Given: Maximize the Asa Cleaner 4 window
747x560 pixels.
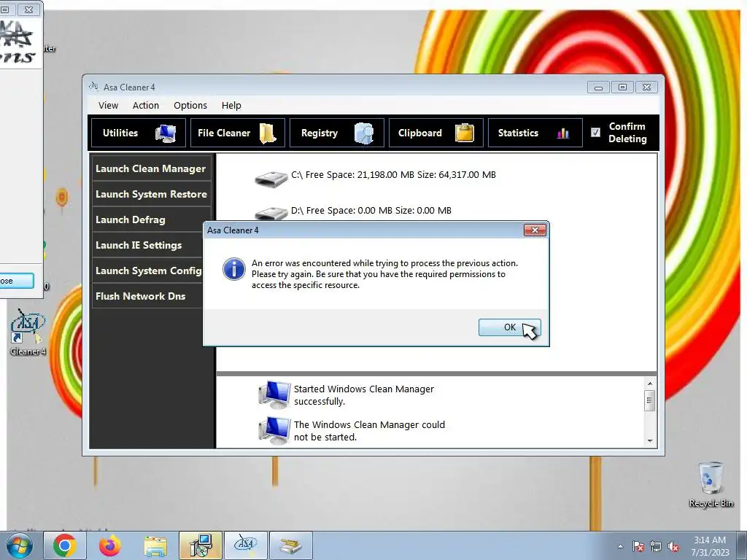Looking at the screenshot, I should tap(622, 87).
